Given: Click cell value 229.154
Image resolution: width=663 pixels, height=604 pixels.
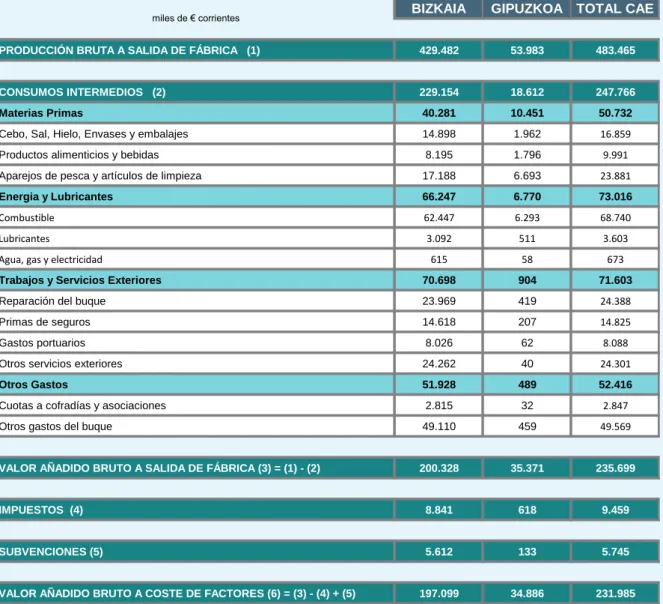Looking at the screenshot, I should 439,92.
